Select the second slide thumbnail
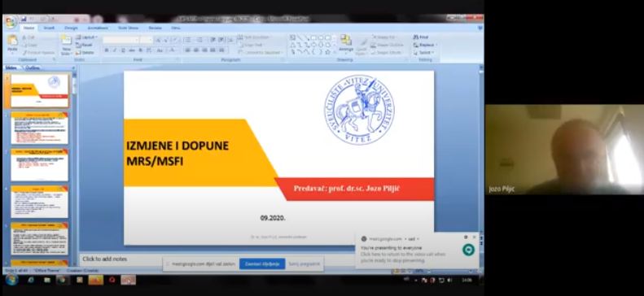The height and width of the screenshot is (296, 644). 39,128
